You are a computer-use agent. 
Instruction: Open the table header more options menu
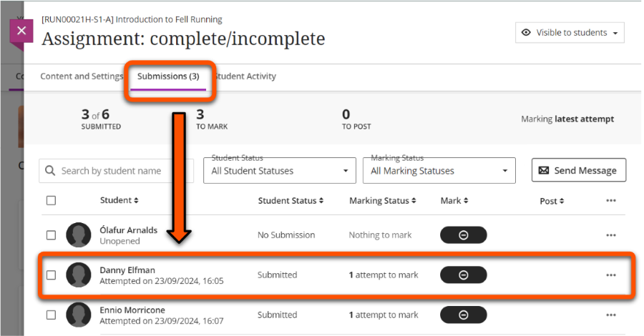(610, 201)
